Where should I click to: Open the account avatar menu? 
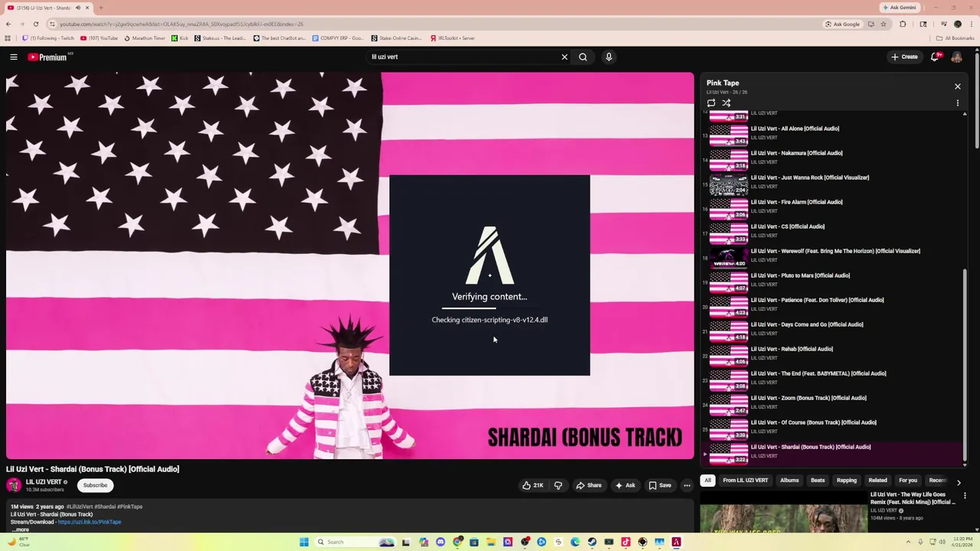[956, 57]
